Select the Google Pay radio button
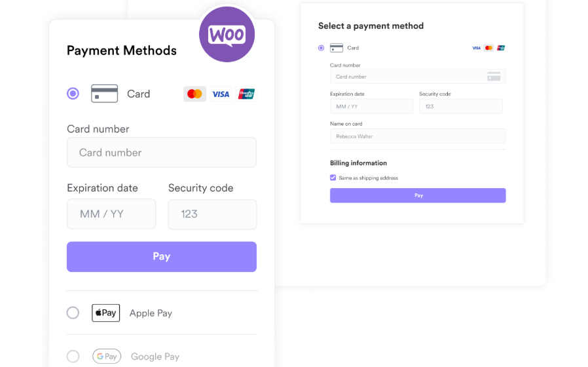Viewport: 588px width, 367px height. point(73,357)
